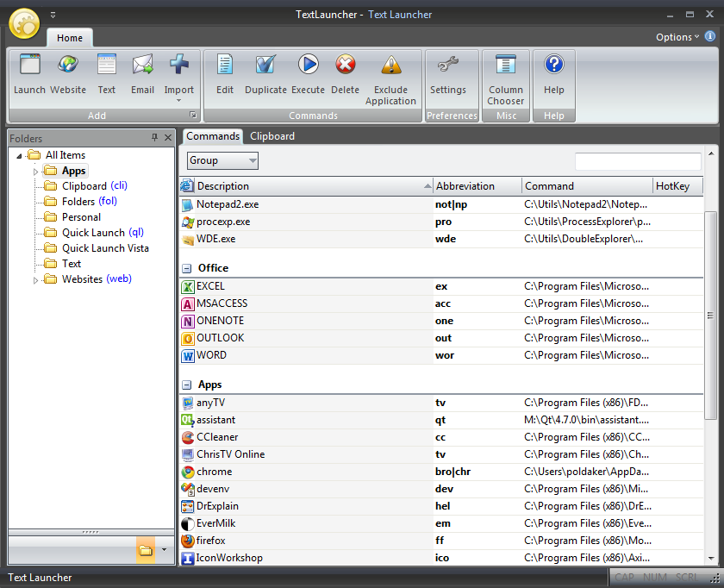This screenshot has height=588, width=724.
Task: Pin the Folders panel with the pushpin
Action: [155, 138]
